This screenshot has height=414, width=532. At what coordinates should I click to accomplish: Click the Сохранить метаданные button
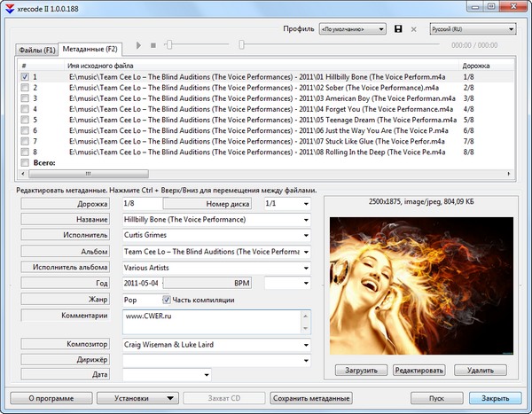pyautogui.click(x=311, y=398)
